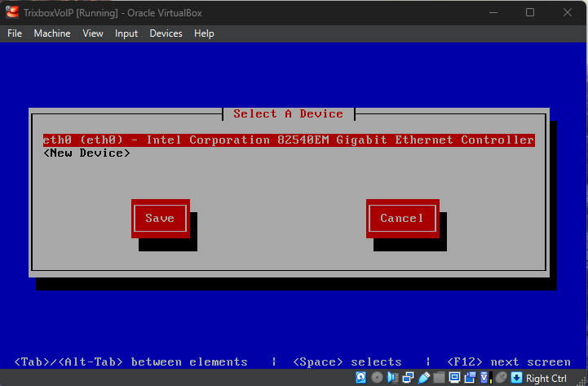The height and width of the screenshot is (386, 588).
Task: Click the recording status icon
Action: click(470, 377)
